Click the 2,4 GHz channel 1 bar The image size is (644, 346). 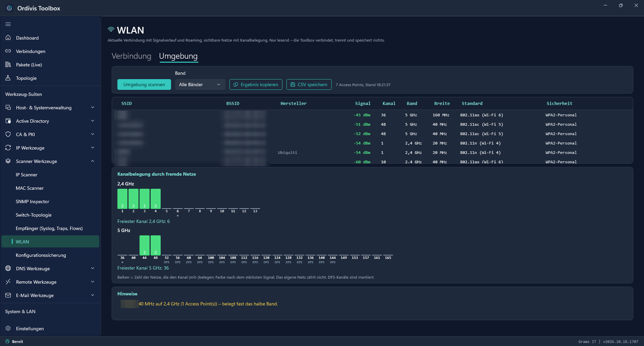pos(122,199)
